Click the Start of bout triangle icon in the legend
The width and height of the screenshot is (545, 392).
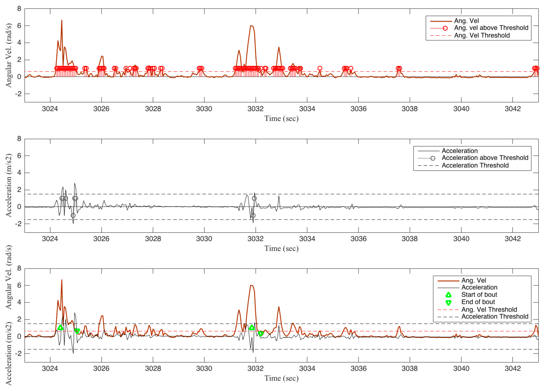[448, 295]
